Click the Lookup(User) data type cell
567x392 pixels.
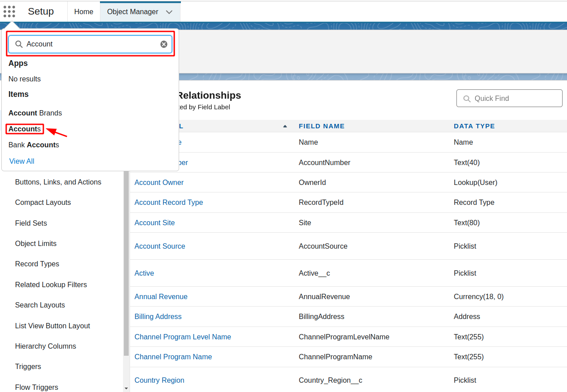[475, 182]
